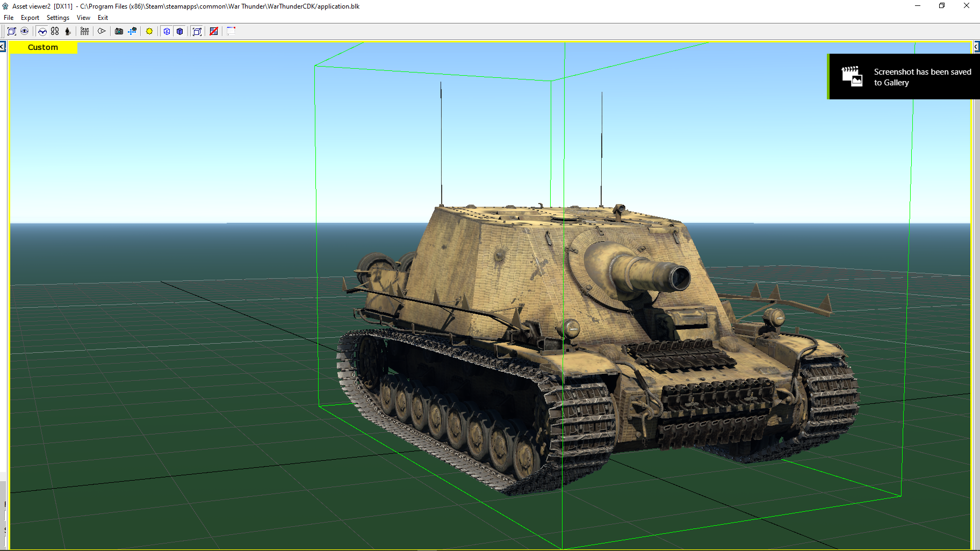This screenshot has height=551, width=980.
Task: Activate the footprints FPS camera mode
Action: pyautogui.click(x=55, y=31)
